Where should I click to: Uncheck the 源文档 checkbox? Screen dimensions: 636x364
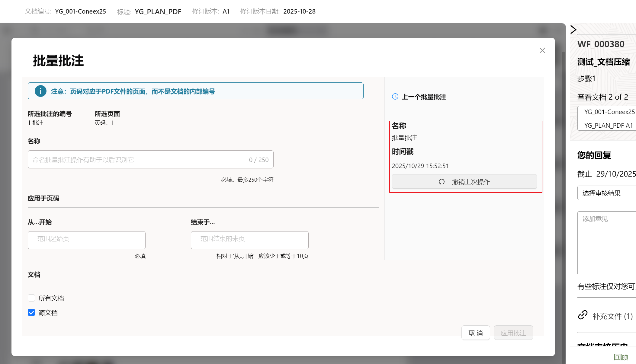[x=31, y=313]
